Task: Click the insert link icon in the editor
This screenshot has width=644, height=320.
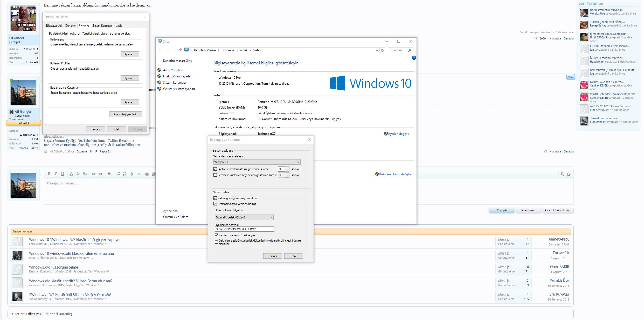Action: tap(94, 174)
